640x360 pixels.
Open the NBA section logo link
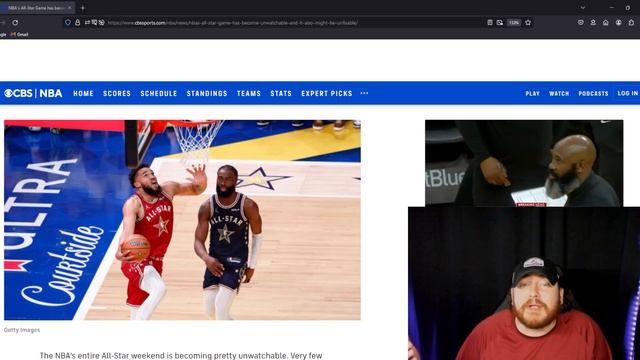click(x=51, y=93)
